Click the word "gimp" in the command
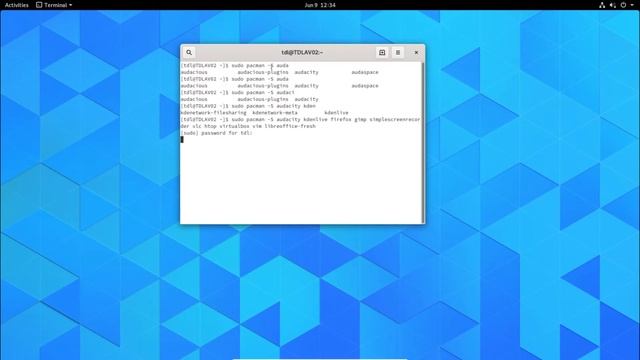 (x=360, y=120)
